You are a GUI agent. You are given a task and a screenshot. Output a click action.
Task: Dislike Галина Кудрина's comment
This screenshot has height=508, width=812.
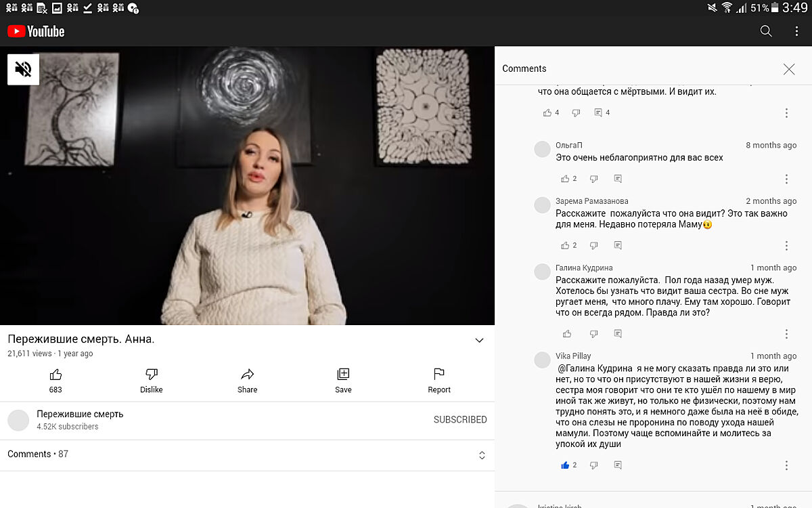[x=593, y=334]
